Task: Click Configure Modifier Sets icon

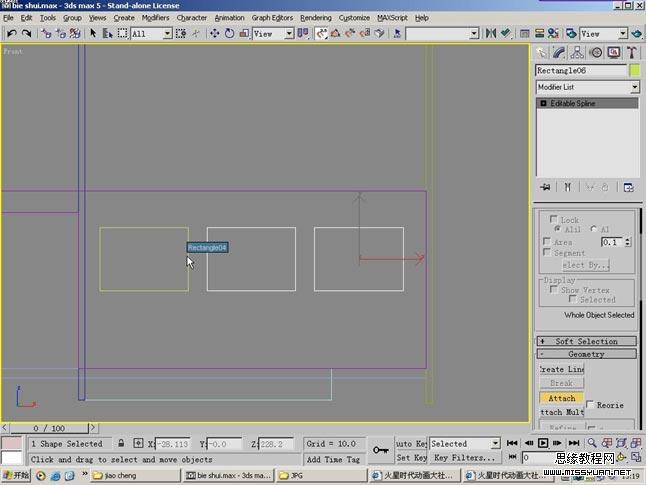Action: coord(628,187)
